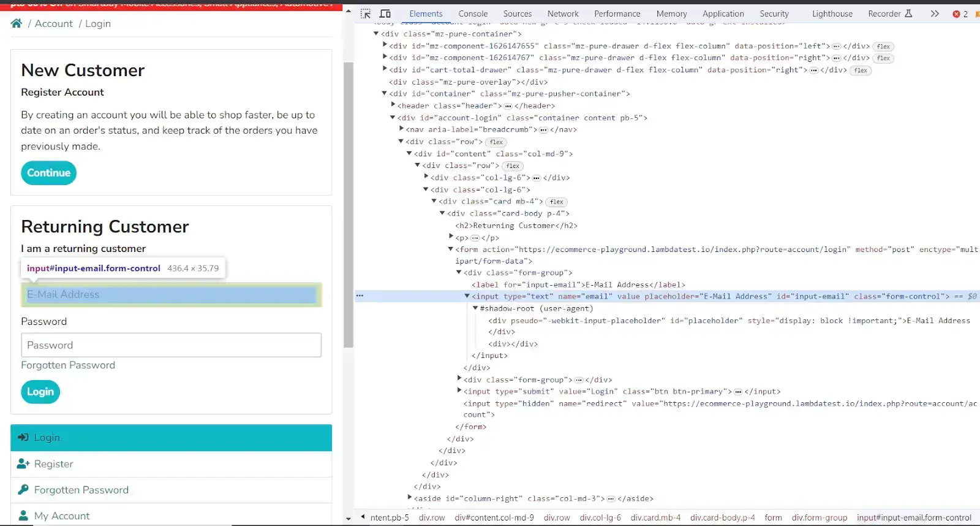Collapse the mz-pure-container div node
Image resolution: width=980 pixels, height=526 pixels.
pos(376,34)
